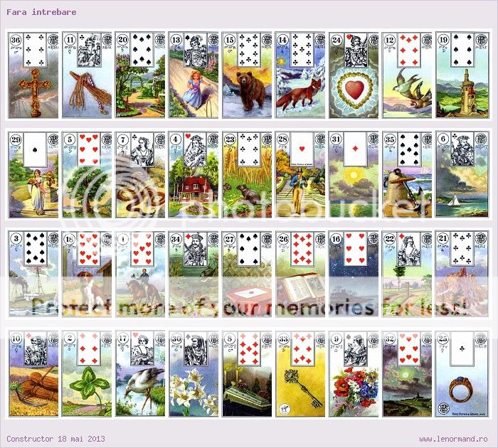Choose card 6 with the Clouds
The width and height of the screenshot is (498, 448).
click(x=462, y=174)
